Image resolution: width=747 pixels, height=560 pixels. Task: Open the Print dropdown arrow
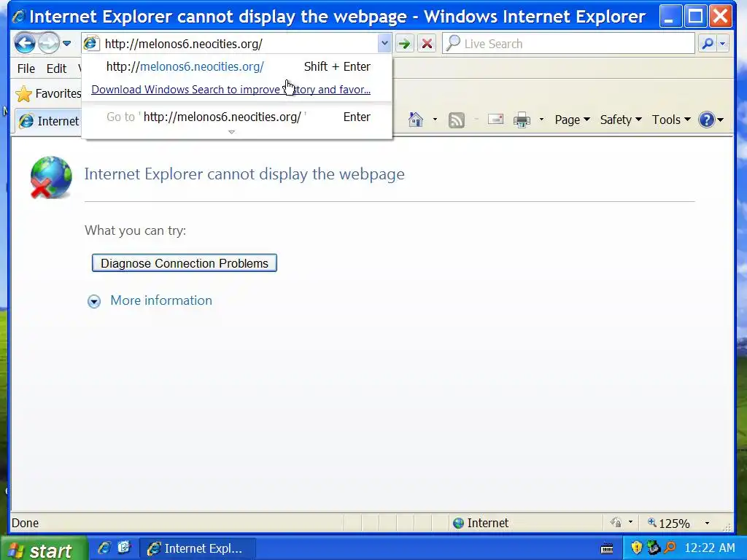541,120
